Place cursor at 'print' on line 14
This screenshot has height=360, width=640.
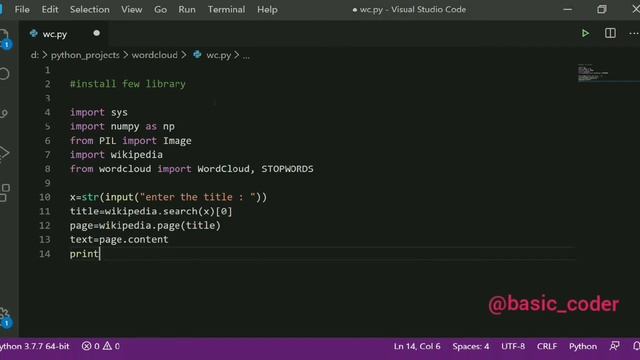(x=84, y=254)
